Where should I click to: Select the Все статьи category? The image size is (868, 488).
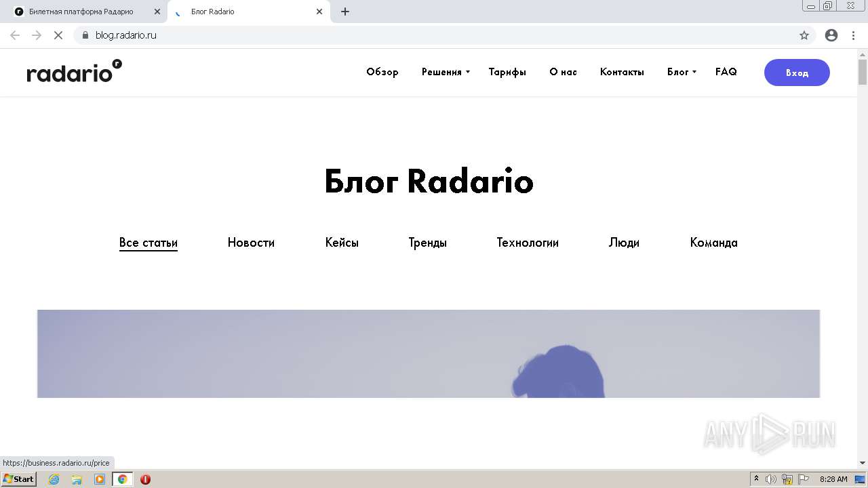tap(149, 243)
